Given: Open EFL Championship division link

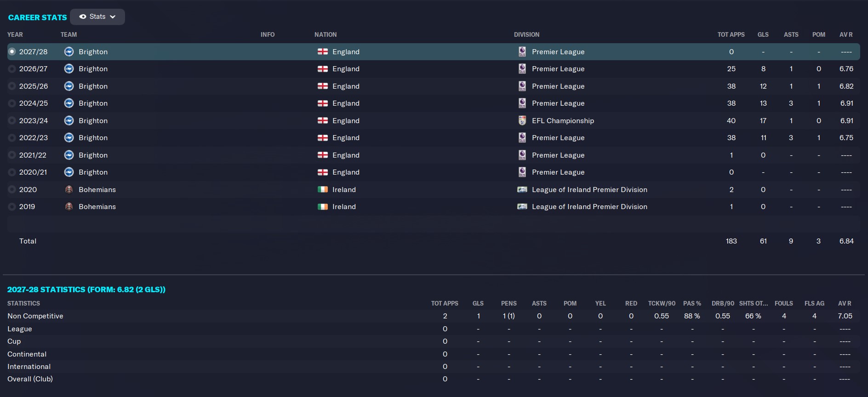Looking at the screenshot, I should pos(563,120).
